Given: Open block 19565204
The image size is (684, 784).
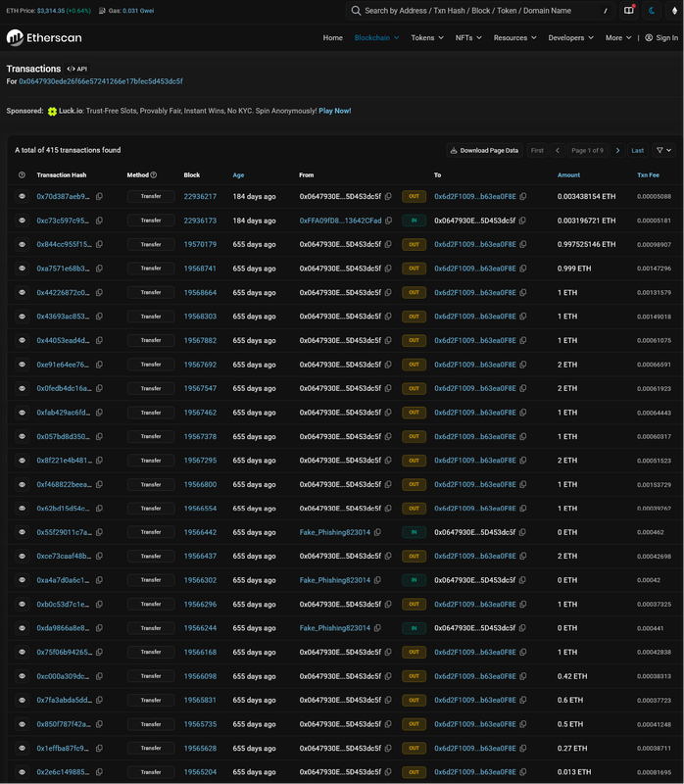Looking at the screenshot, I should [200, 772].
